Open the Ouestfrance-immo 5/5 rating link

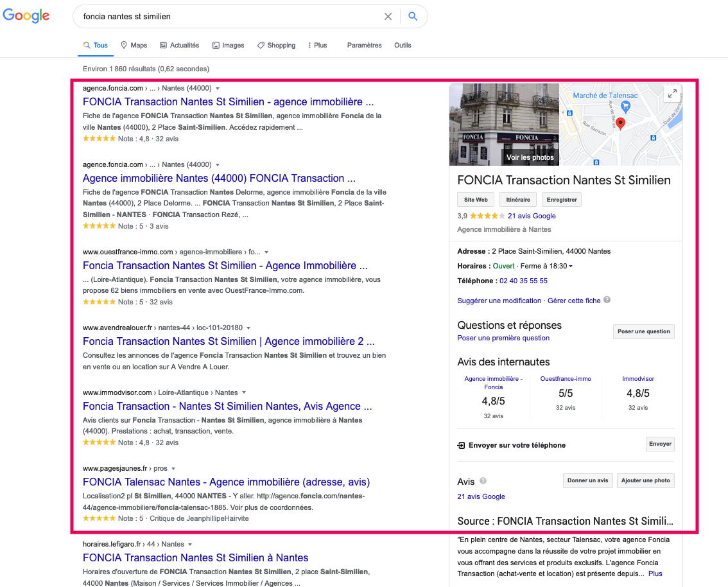(x=566, y=394)
